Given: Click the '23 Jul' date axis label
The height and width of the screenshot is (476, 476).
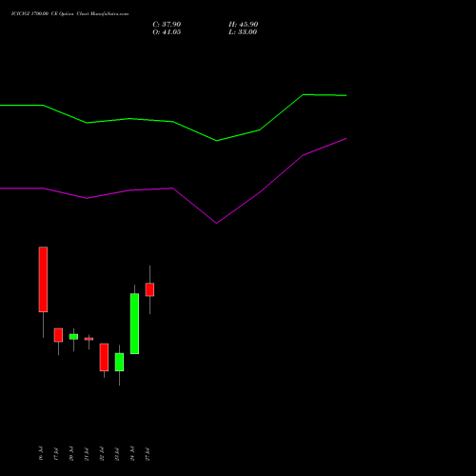Looking at the screenshot, I should pos(117,453).
